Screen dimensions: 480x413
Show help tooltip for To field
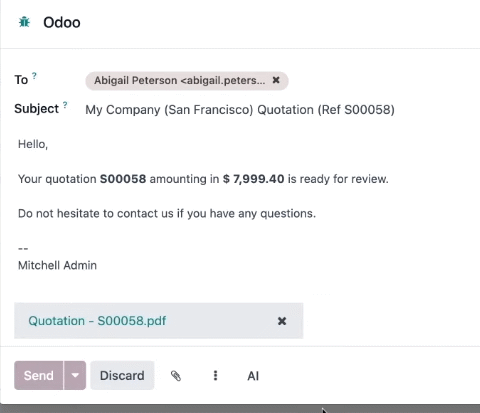coord(34,76)
